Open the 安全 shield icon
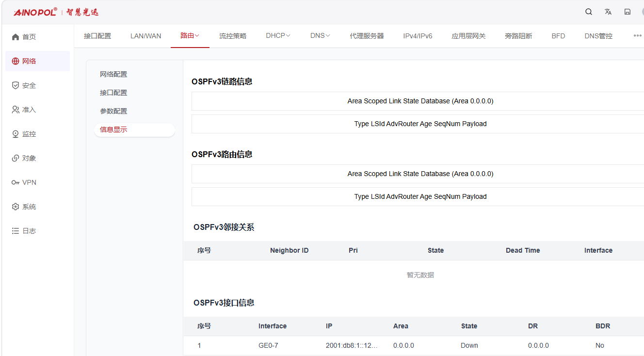Screen dimensions: 644x356 pos(16,85)
